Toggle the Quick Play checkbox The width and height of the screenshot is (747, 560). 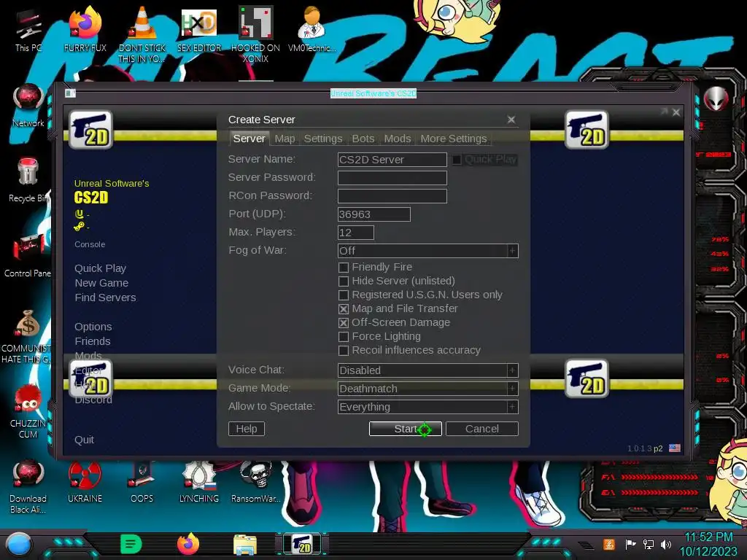pos(457,160)
